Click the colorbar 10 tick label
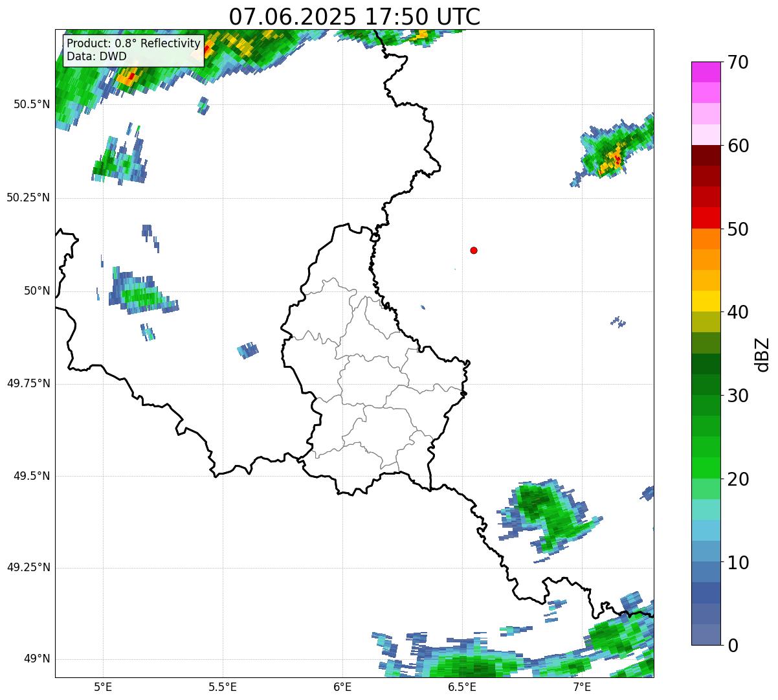Viewport: 778px width, 700px height. tap(738, 563)
